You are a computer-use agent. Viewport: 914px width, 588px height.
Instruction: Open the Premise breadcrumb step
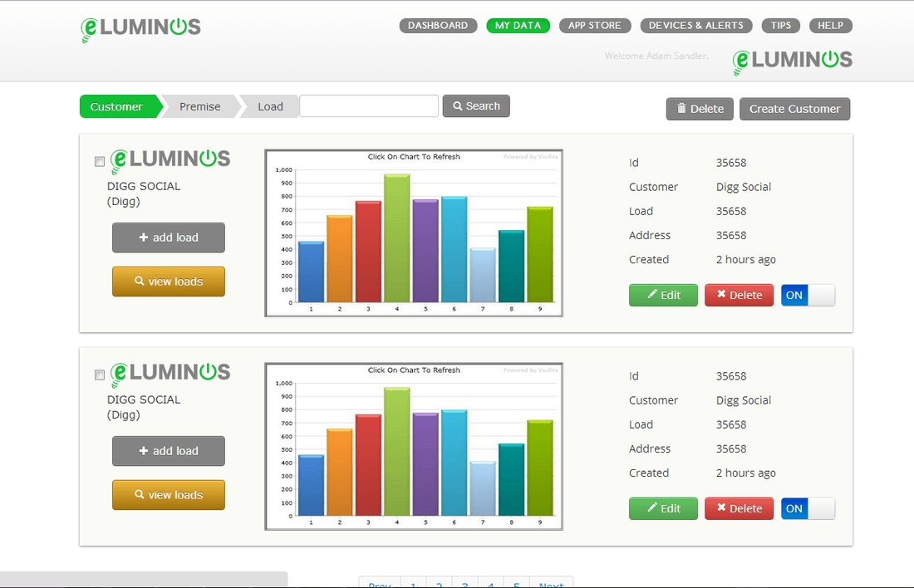[199, 106]
